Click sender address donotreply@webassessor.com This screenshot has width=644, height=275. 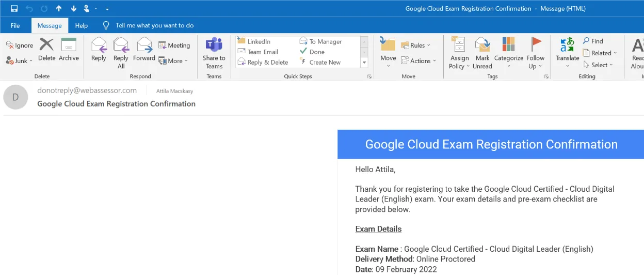87,90
